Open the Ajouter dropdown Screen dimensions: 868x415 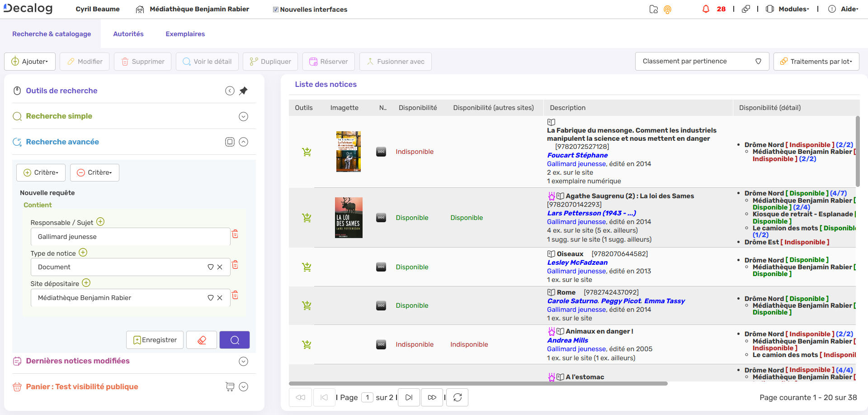tap(29, 61)
